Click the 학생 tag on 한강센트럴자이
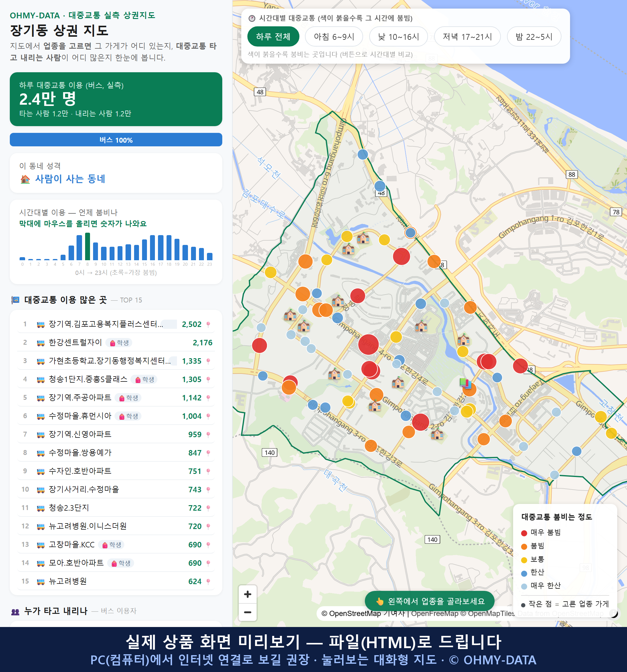Viewport: 627px width, 672px height. [x=119, y=343]
